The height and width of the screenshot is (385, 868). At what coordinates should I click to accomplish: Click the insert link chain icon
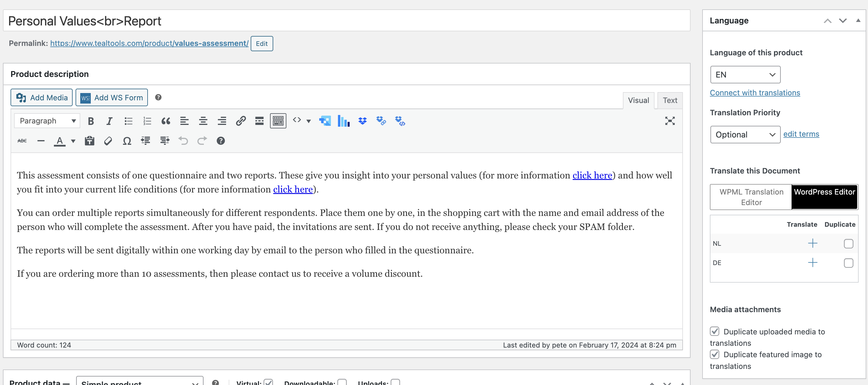coord(241,121)
